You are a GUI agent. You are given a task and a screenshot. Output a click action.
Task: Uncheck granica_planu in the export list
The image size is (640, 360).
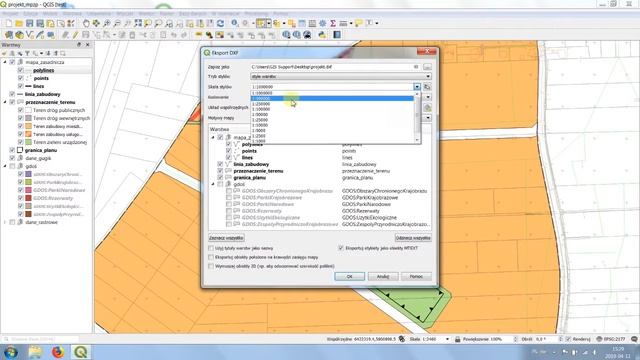coord(220,178)
